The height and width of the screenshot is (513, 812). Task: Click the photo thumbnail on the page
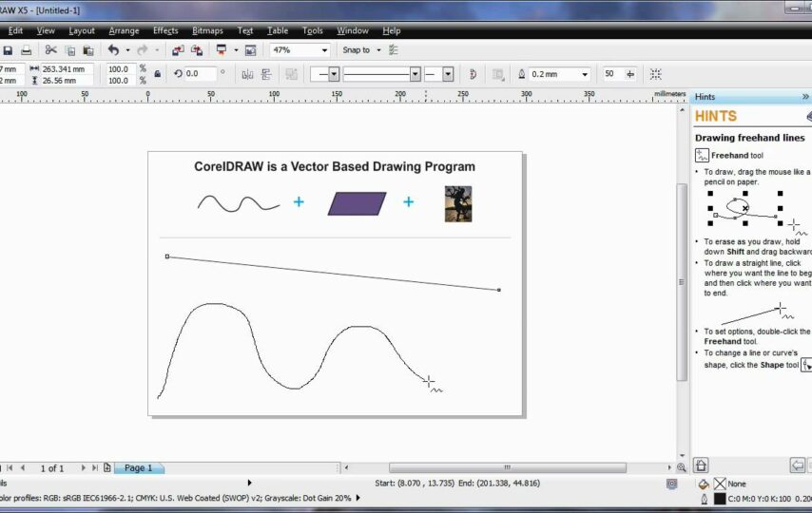[458, 204]
